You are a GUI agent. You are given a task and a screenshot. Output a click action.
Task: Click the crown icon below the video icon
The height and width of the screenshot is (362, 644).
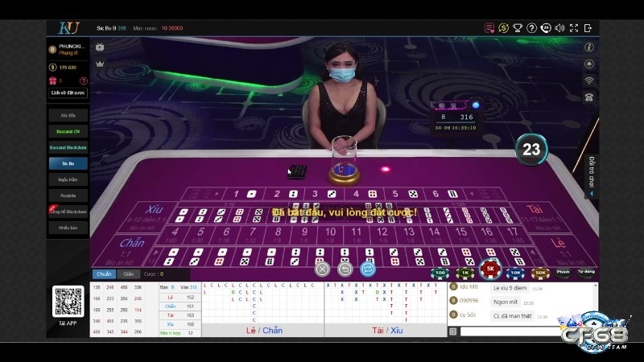click(100, 64)
